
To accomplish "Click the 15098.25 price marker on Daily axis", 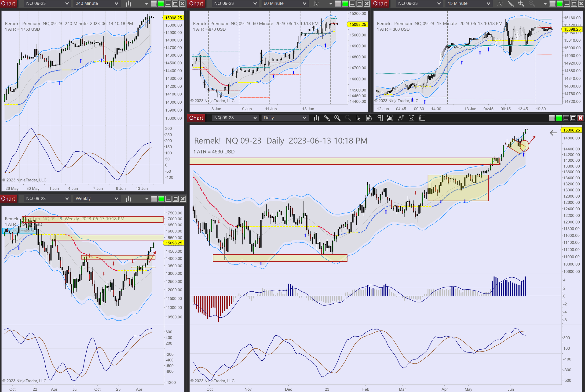I will pos(571,130).
